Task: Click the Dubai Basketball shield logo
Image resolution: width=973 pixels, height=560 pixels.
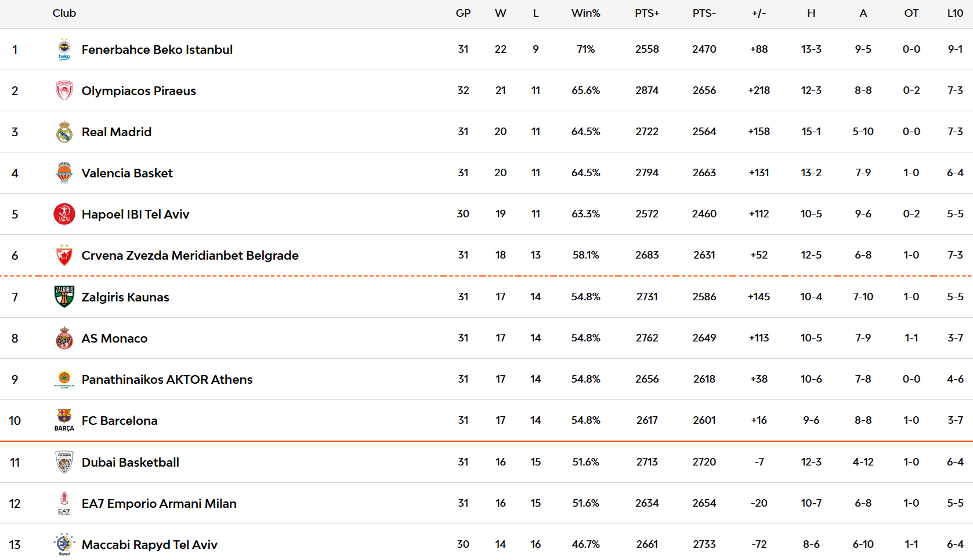Action: [x=64, y=462]
